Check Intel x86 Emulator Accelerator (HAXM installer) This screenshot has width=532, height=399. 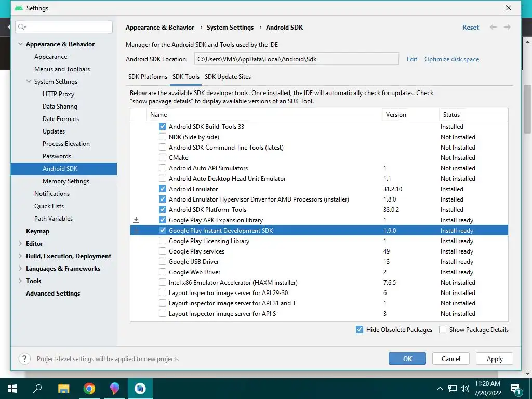[163, 282]
